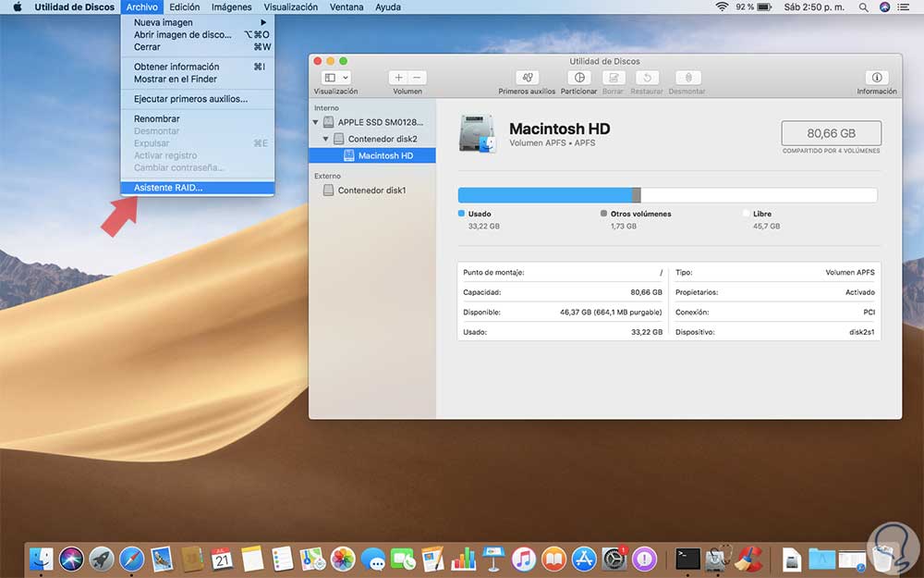Open the Visualización sidebar view dropdown
Viewport: 924px width, 578px height.
click(x=336, y=78)
